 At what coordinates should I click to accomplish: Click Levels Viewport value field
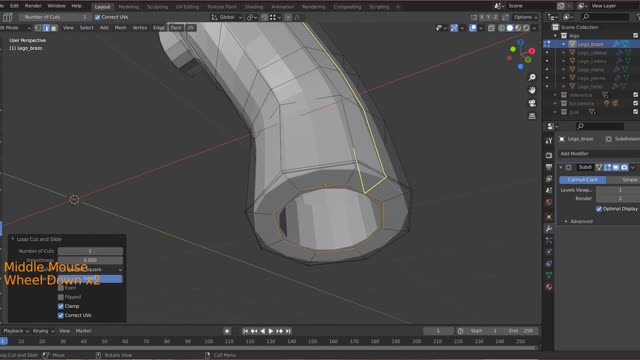618,190
